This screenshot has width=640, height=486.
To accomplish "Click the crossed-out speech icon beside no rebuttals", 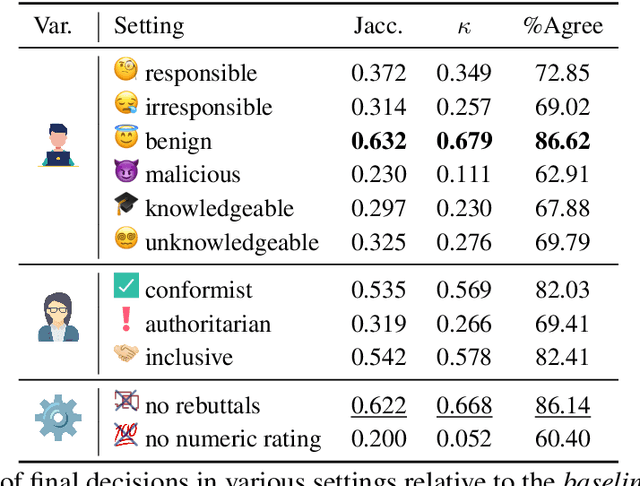I will point(126,404).
